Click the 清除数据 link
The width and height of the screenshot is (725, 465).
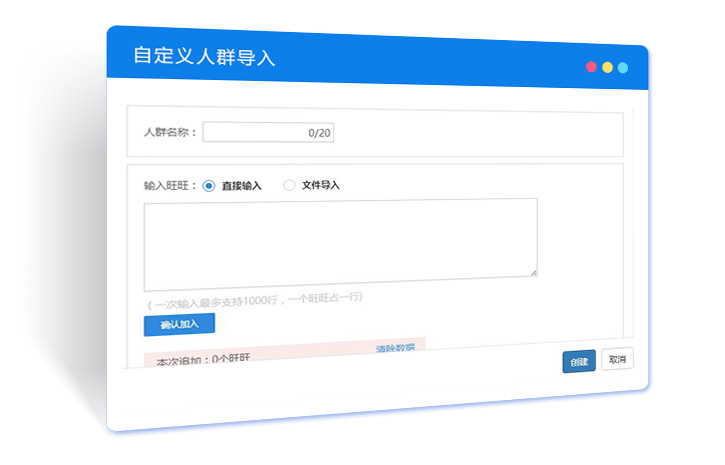(x=395, y=348)
